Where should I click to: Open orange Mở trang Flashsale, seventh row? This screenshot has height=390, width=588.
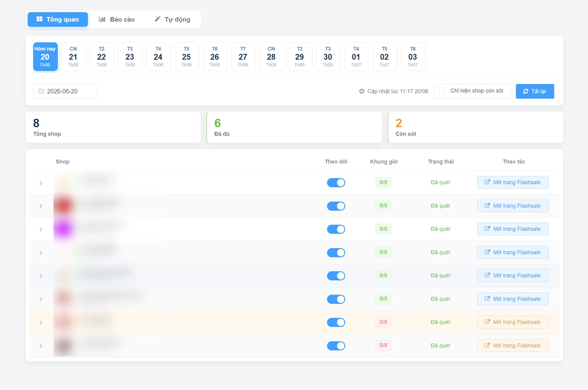(x=513, y=322)
